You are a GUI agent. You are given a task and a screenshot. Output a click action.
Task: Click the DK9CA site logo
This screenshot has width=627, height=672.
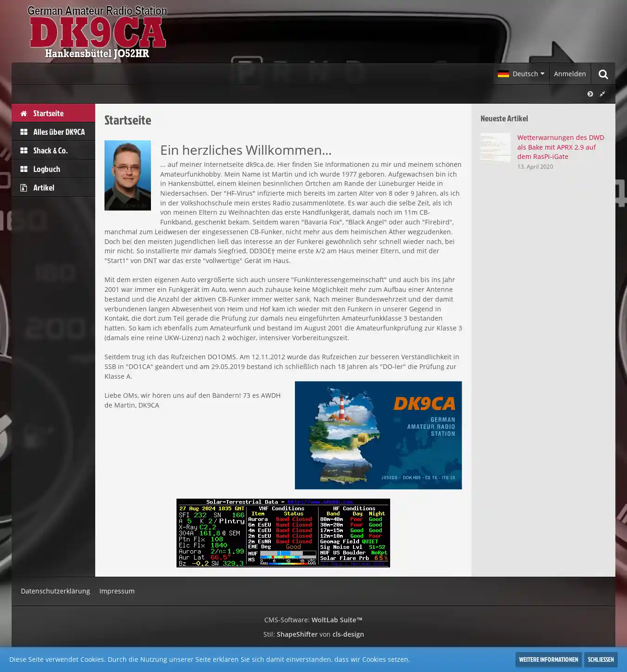[x=98, y=33]
